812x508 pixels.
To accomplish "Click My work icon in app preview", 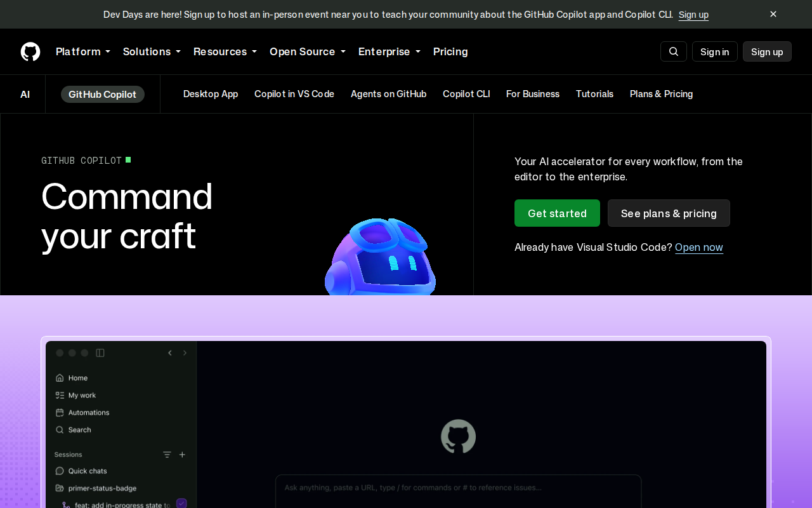I will pyautogui.click(x=60, y=395).
